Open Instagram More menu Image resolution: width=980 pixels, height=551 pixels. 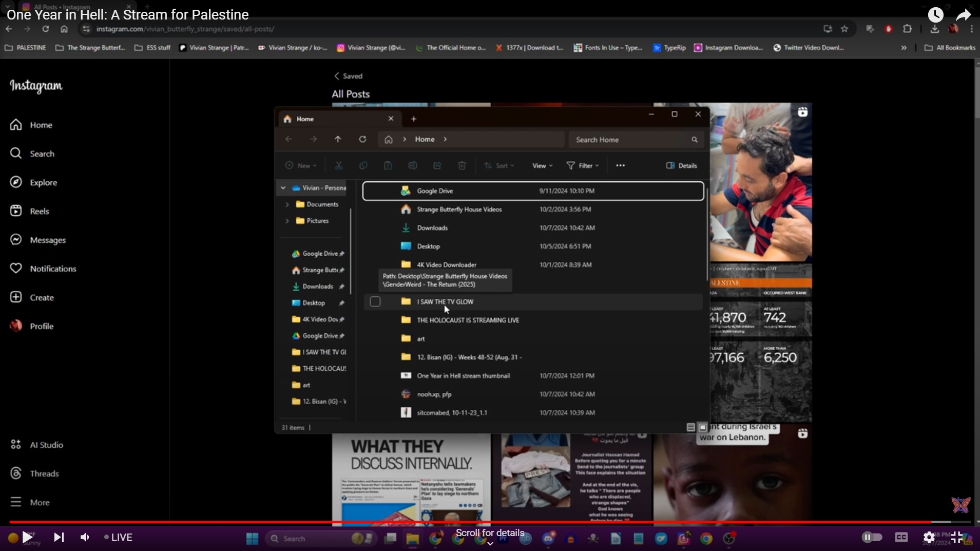(x=30, y=502)
